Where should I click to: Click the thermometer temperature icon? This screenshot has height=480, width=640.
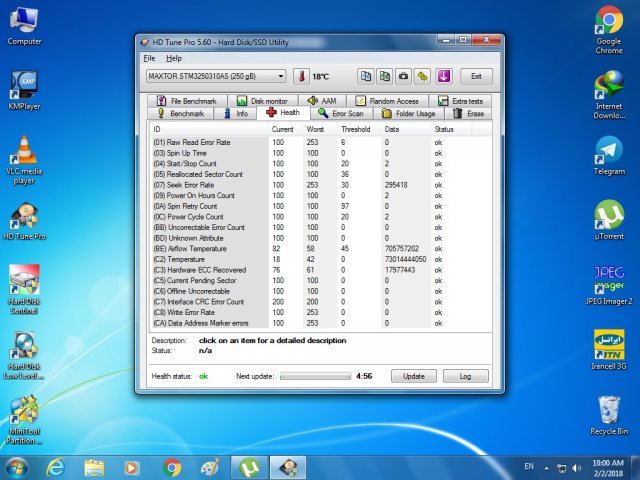coord(300,76)
